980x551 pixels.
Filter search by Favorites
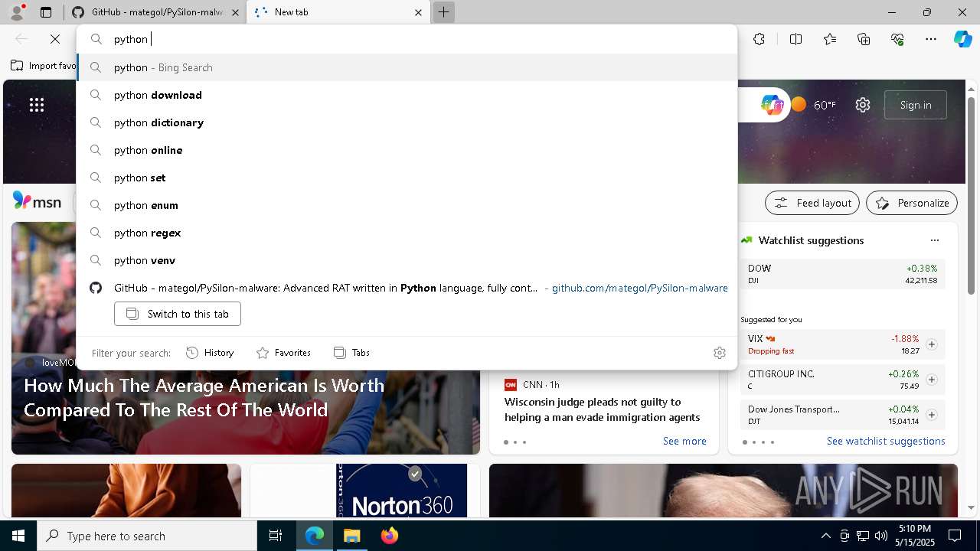[x=283, y=353]
